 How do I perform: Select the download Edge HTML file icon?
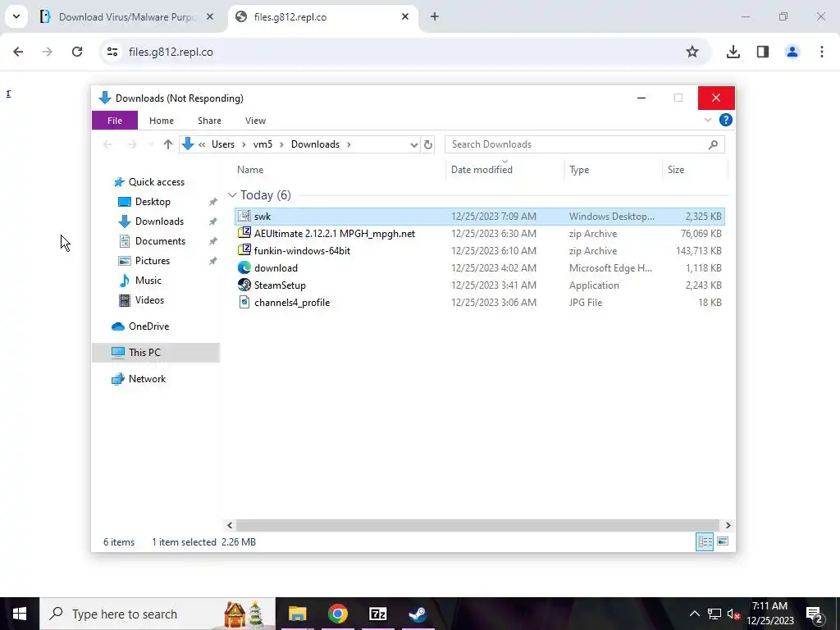[x=244, y=268]
